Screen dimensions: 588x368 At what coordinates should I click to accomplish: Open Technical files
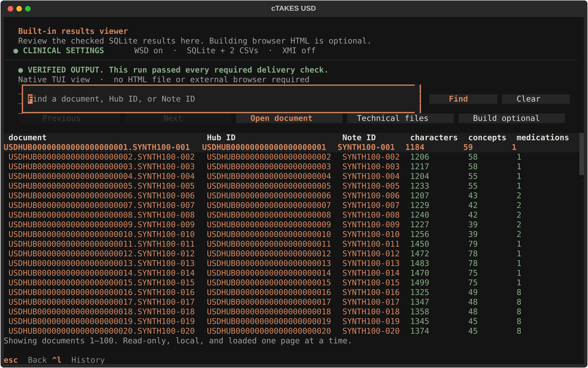400,118
